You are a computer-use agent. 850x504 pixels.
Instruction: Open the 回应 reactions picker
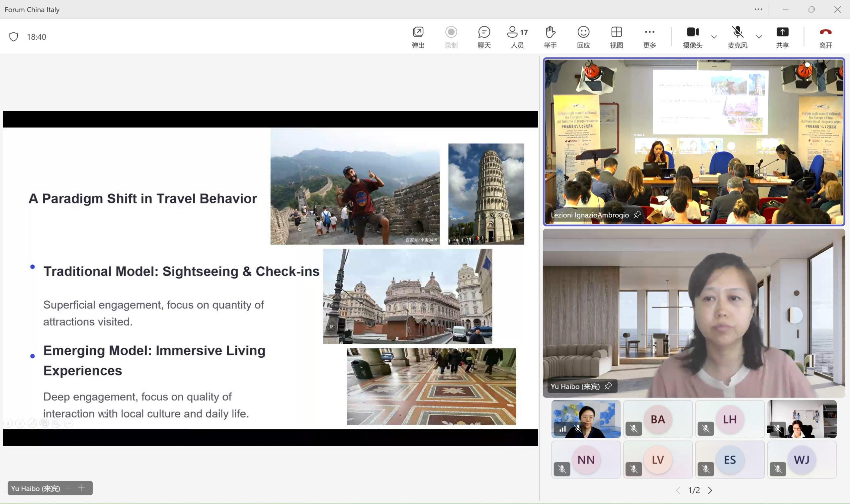click(583, 37)
